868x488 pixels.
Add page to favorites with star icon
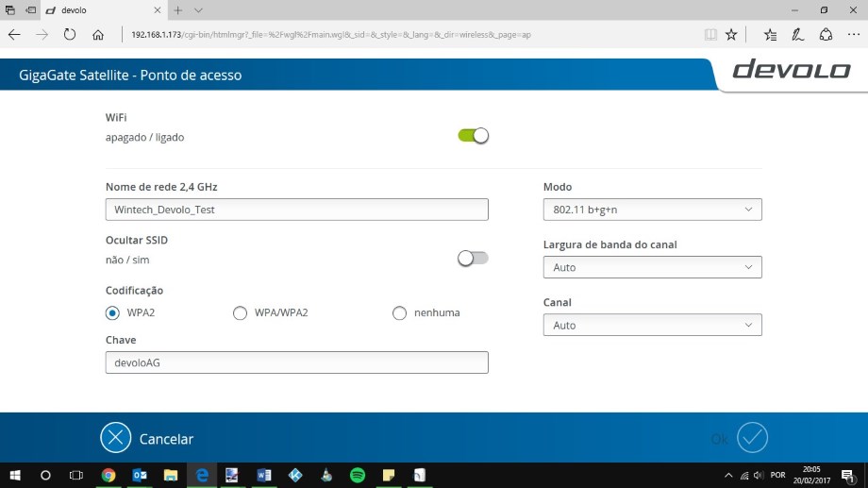pyautogui.click(x=731, y=35)
